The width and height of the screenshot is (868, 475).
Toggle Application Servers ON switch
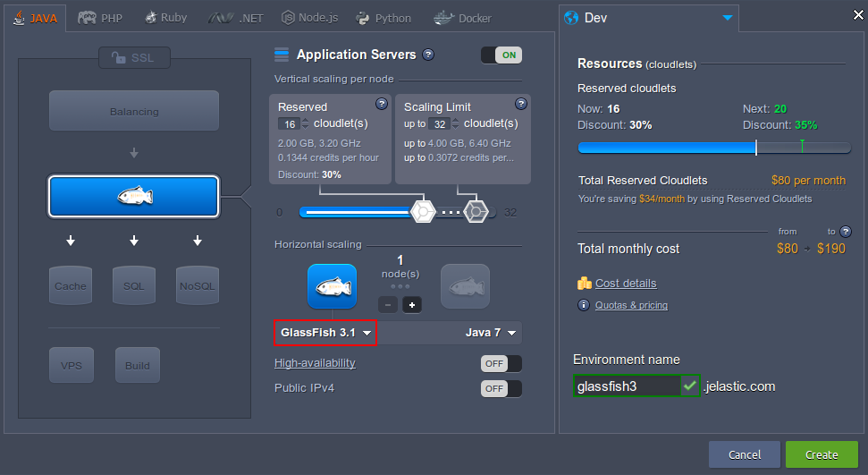coord(501,55)
